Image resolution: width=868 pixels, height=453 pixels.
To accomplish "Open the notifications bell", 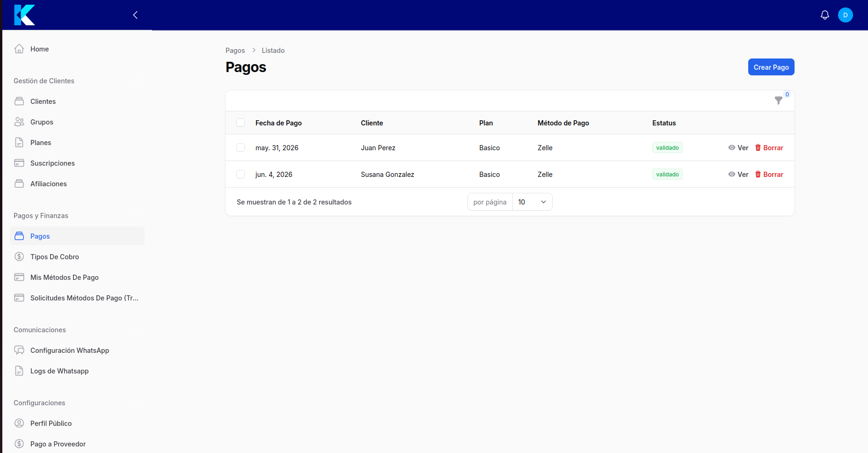I will coord(825,15).
